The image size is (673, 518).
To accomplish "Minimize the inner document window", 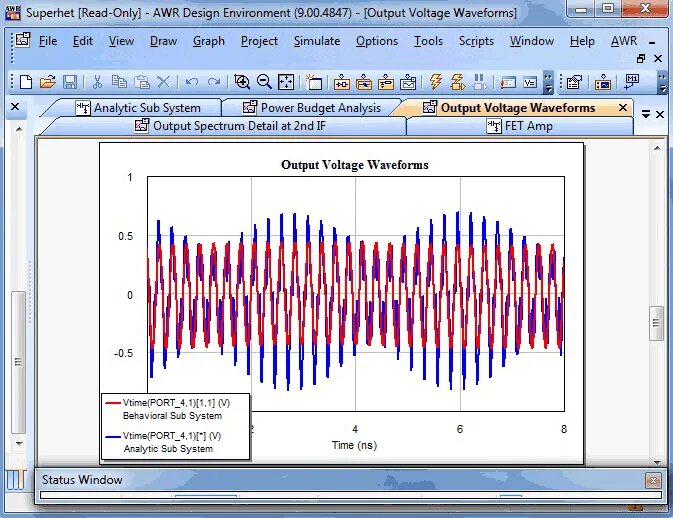I will click(x=652, y=43).
